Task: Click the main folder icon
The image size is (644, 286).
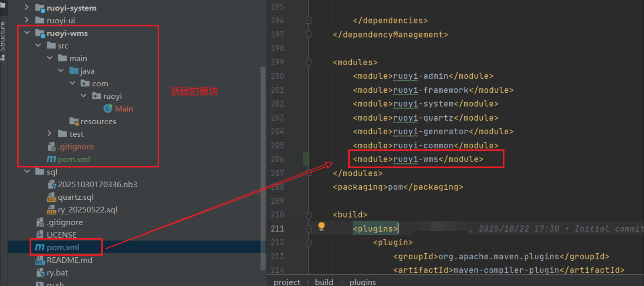Action: click(x=62, y=58)
